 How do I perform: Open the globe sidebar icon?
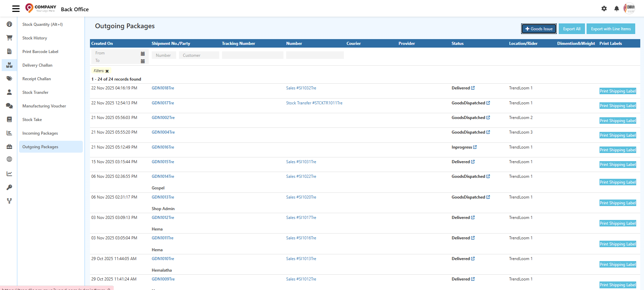pyautogui.click(x=9, y=159)
